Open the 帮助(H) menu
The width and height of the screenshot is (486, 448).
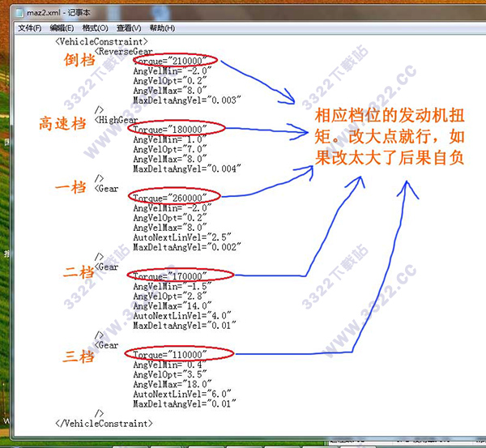click(x=162, y=28)
